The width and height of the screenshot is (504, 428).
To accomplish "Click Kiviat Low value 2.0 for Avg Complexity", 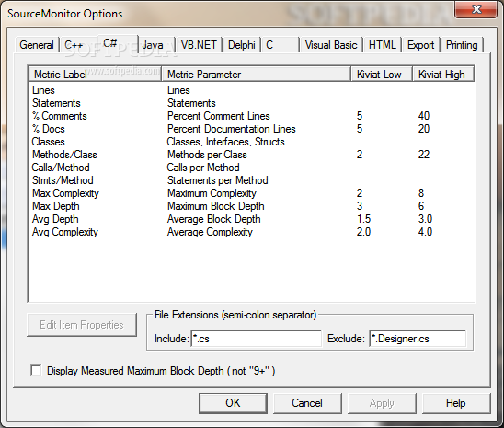I will (x=363, y=232).
